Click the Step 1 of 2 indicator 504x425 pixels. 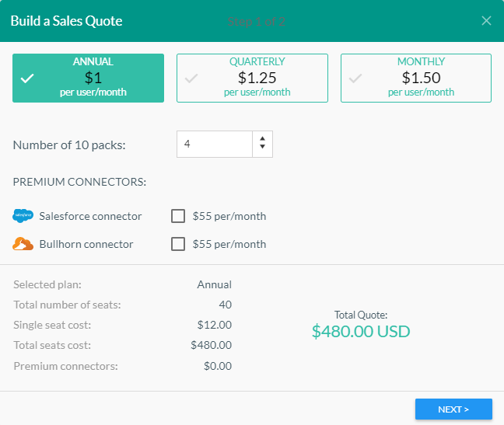tap(256, 22)
